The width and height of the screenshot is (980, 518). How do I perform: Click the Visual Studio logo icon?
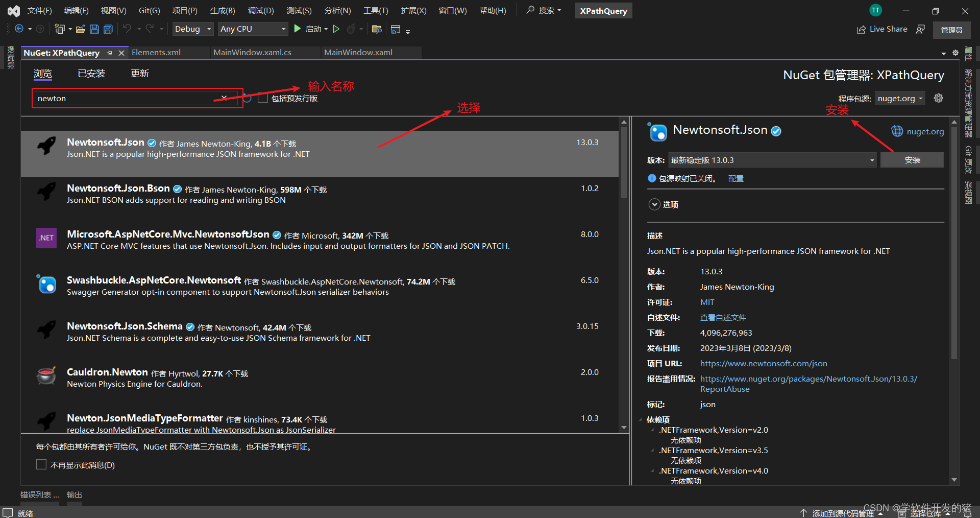14,11
